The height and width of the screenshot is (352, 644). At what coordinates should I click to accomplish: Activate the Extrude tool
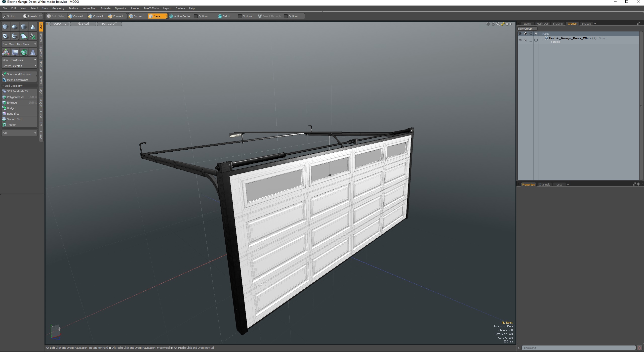(19, 103)
